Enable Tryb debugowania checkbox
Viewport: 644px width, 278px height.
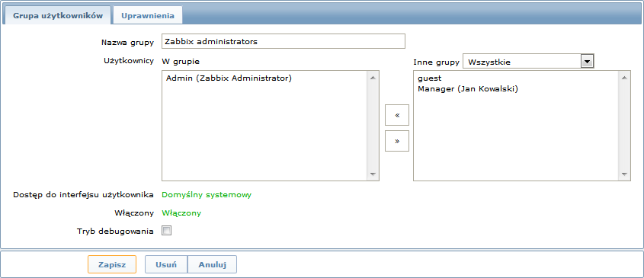(x=167, y=231)
